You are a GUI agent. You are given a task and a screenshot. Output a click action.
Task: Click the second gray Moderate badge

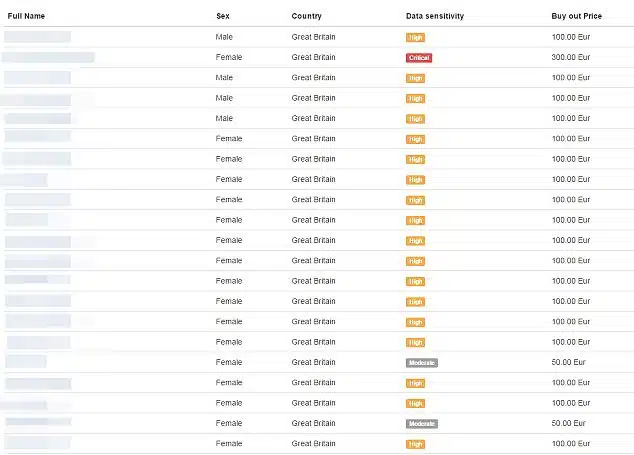(x=422, y=424)
